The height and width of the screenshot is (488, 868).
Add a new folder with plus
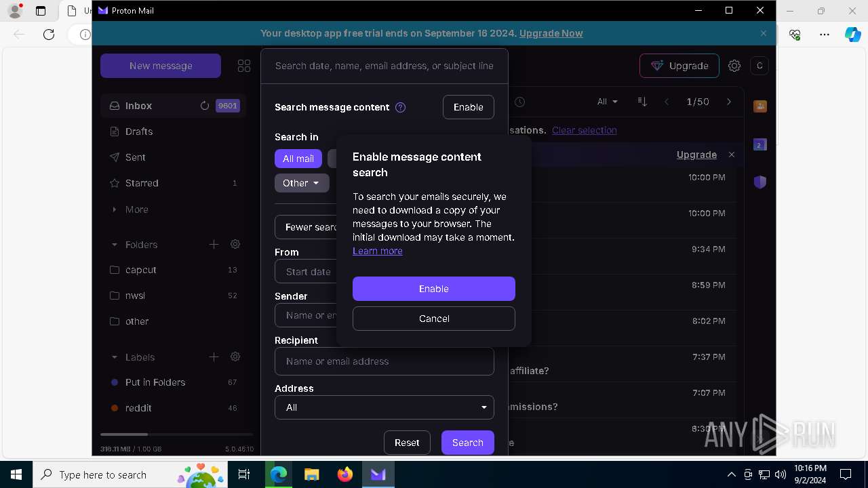pos(214,244)
